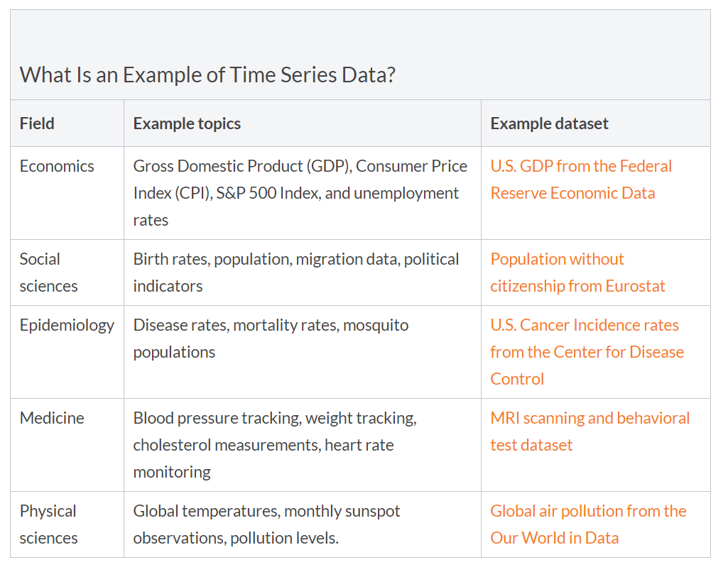Click the 'Medicine' field cell
Viewport: 728px width, 572px height.
point(52,419)
